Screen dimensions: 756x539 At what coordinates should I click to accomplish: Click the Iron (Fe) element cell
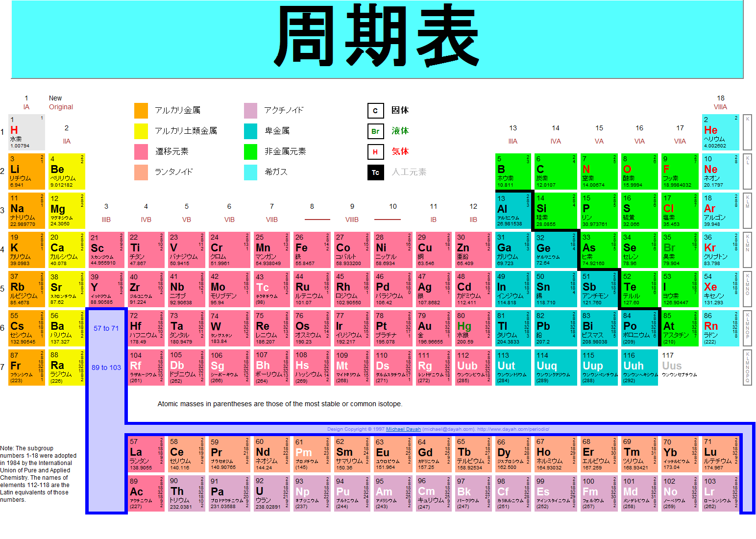(x=312, y=250)
